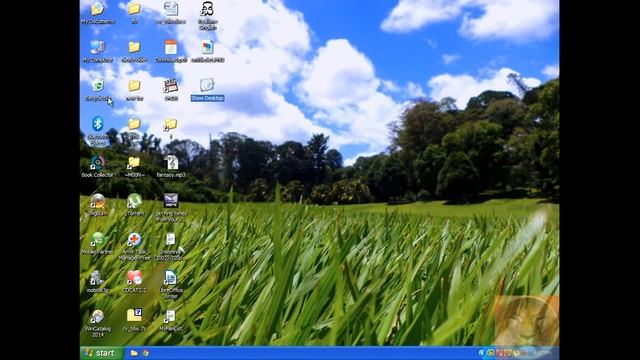Select the 7z archive file icon
The image size is (640, 360).
pos(134,315)
